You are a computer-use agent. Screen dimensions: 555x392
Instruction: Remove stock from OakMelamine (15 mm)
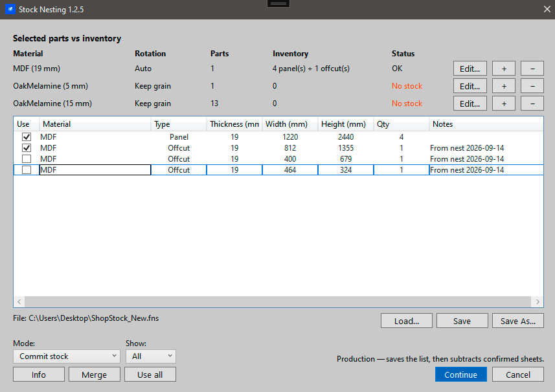pyautogui.click(x=532, y=103)
